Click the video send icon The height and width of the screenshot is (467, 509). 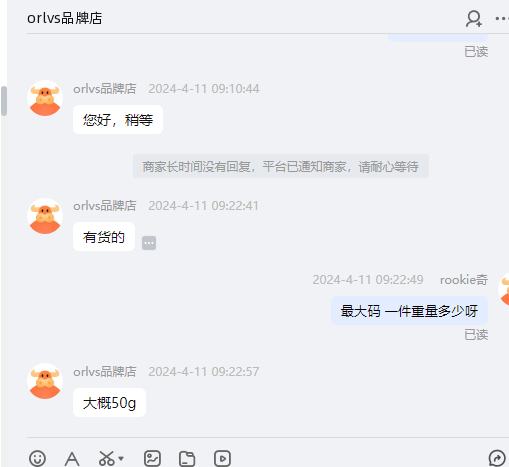coord(222,458)
